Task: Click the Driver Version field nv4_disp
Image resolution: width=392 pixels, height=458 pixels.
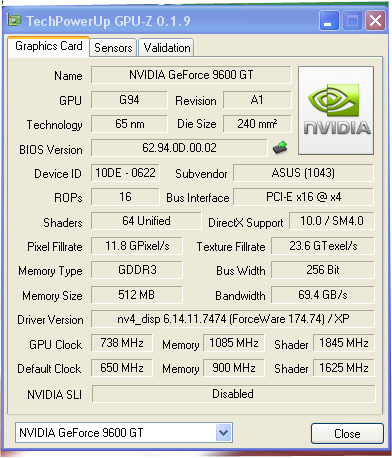Action: [x=233, y=319]
